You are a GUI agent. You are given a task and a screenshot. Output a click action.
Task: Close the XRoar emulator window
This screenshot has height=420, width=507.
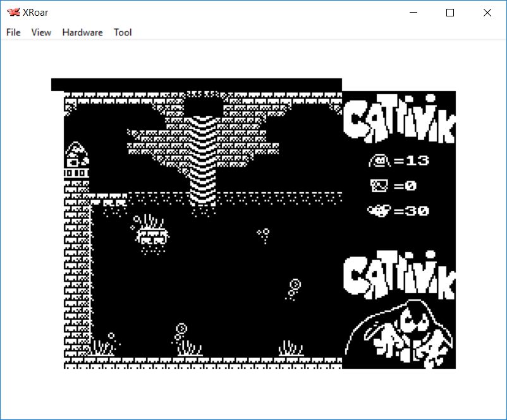point(487,13)
